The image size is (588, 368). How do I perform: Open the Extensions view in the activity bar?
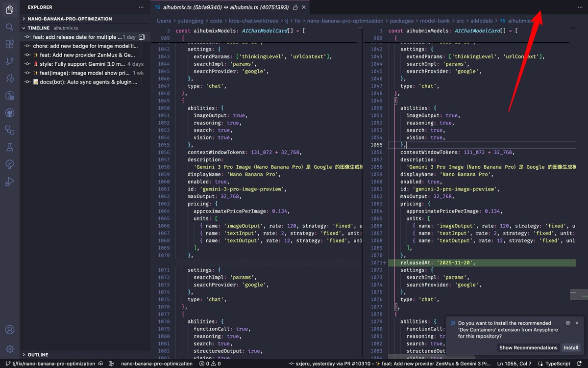9,44
